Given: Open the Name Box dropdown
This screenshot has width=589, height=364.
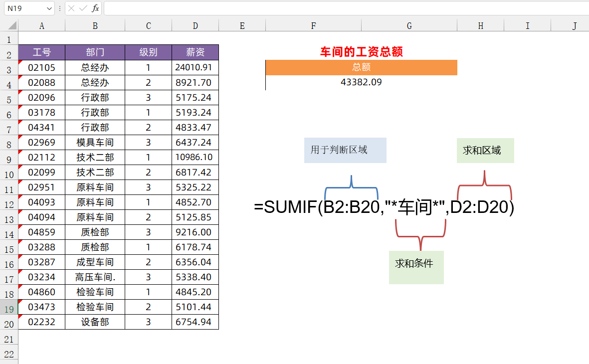Looking at the screenshot, I should point(48,8).
